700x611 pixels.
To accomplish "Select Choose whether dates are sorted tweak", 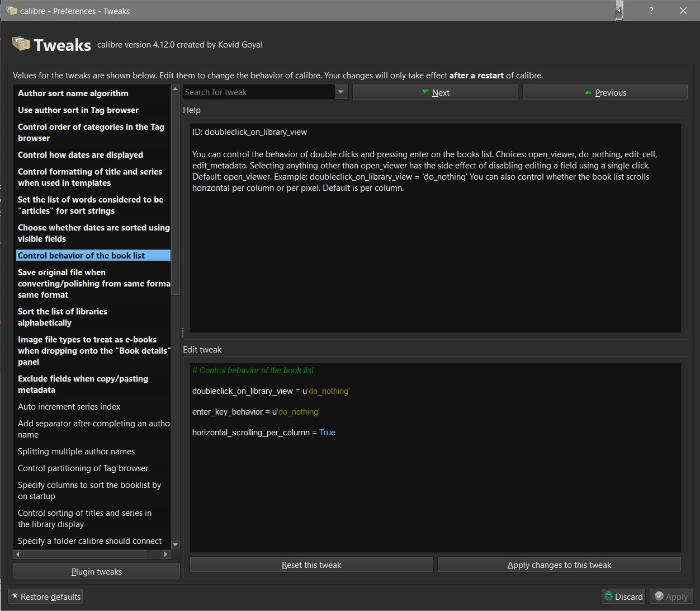I will click(x=93, y=233).
